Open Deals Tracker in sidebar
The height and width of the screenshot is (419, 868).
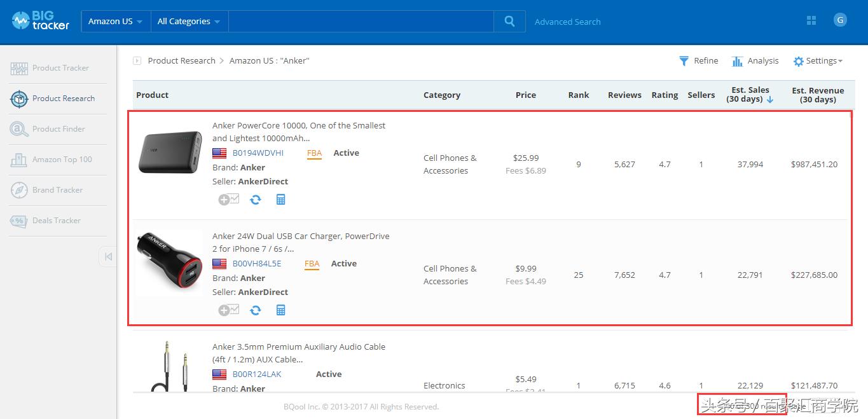coord(58,221)
